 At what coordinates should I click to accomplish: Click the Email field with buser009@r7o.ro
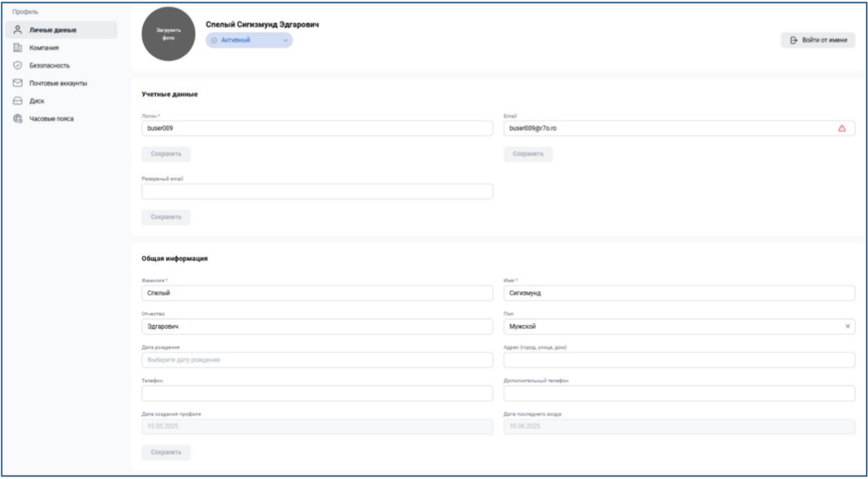point(679,128)
